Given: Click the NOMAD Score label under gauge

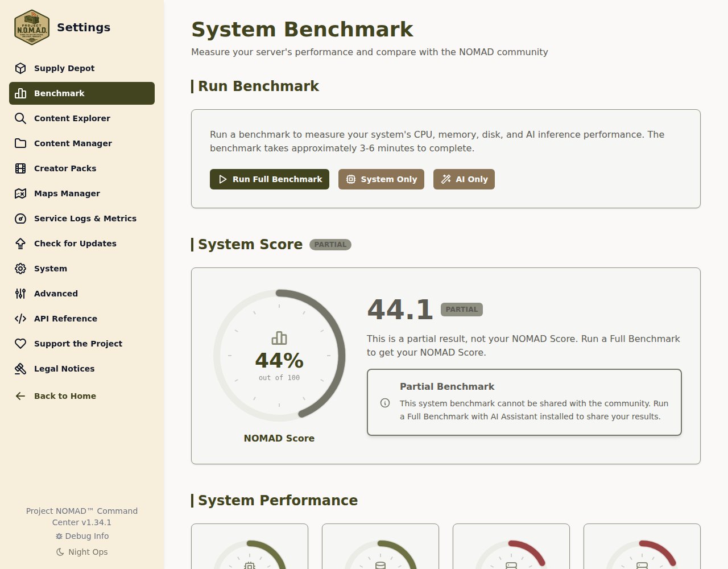Looking at the screenshot, I should [279, 438].
